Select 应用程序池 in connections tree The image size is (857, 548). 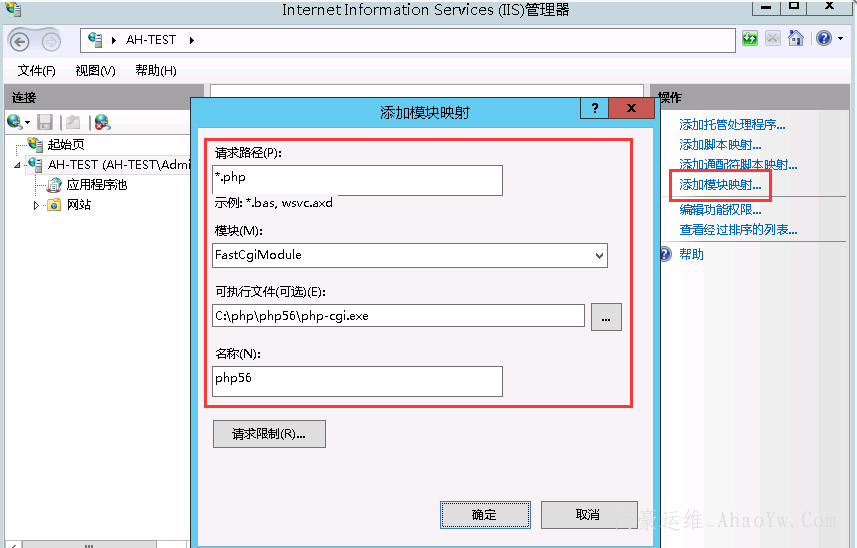tap(96, 185)
